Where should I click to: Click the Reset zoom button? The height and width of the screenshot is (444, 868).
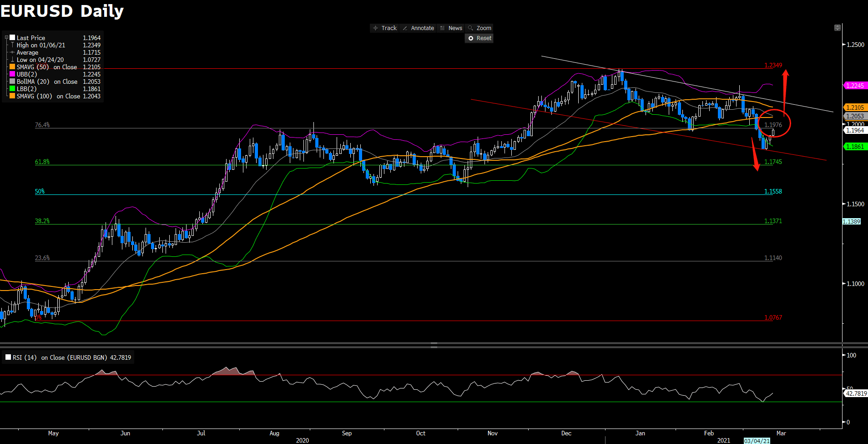pos(479,38)
